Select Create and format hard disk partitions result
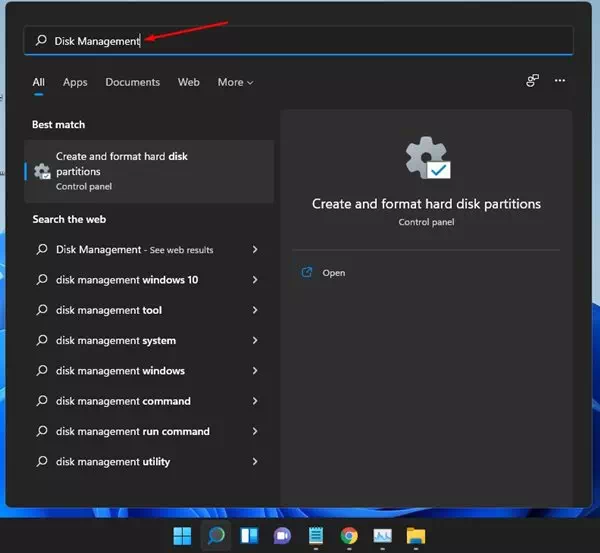 click(149, 171)
